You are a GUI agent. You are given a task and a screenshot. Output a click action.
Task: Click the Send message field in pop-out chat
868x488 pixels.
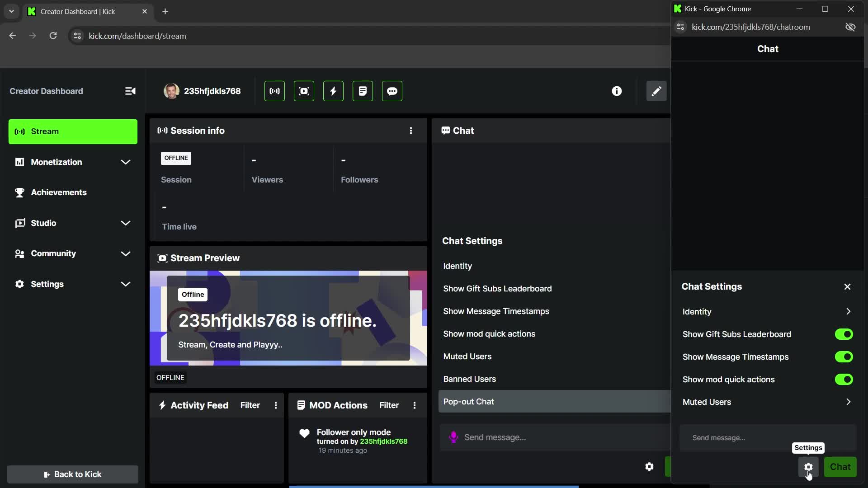[x=768, y=437]
